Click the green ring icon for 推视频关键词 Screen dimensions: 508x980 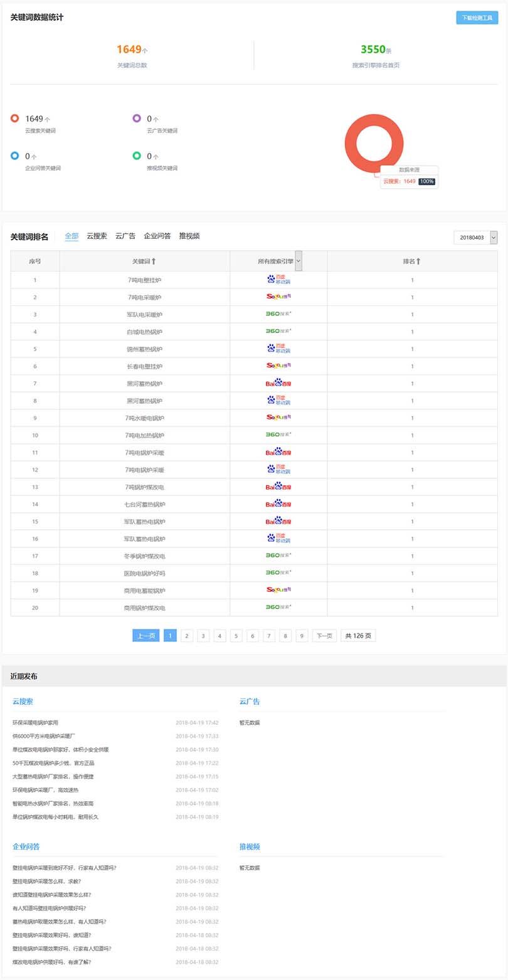137,155
